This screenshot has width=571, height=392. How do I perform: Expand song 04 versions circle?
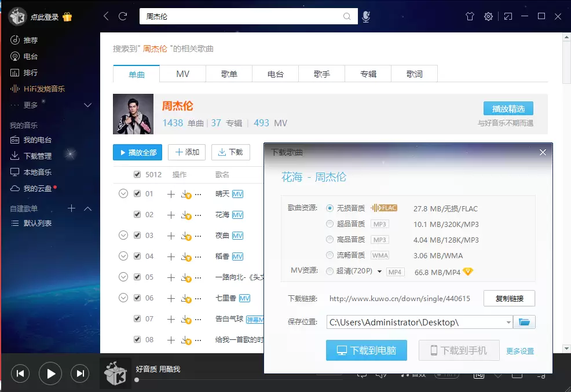point(123,257)
